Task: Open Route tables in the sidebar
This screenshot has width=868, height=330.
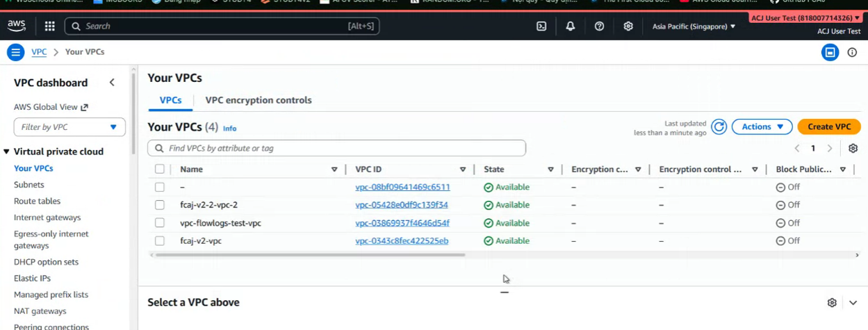Action: (37, 201)
